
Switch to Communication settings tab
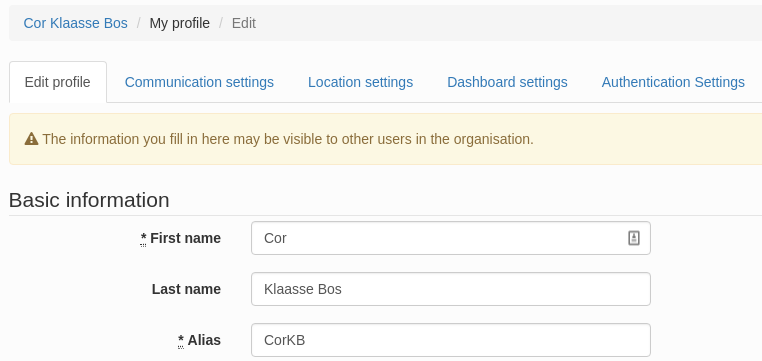pos(199,82)
